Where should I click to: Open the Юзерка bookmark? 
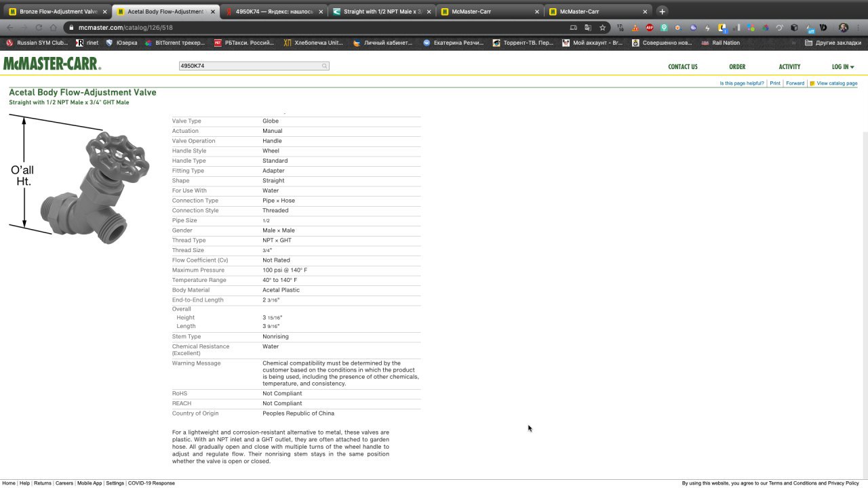121,43
